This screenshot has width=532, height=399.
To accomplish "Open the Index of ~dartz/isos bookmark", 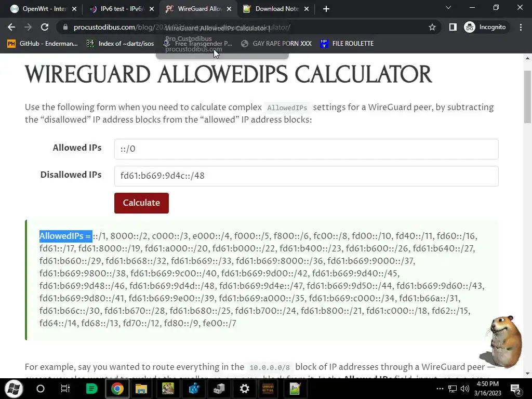I will pyautogui.click(x=120, y=44).
